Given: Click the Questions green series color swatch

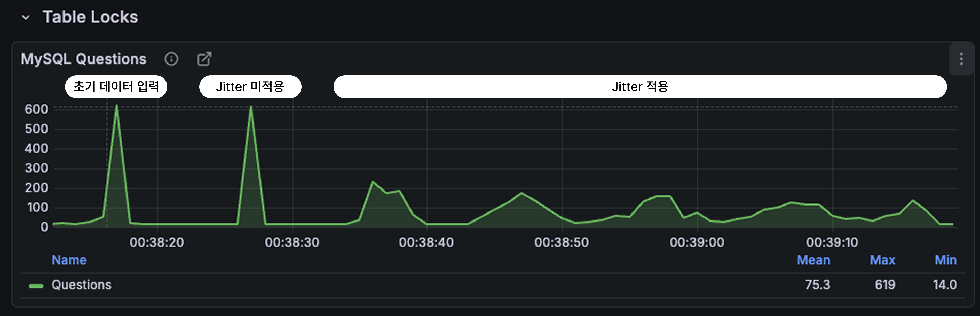Looking at the screenshot, I should (x=36, y=286).
